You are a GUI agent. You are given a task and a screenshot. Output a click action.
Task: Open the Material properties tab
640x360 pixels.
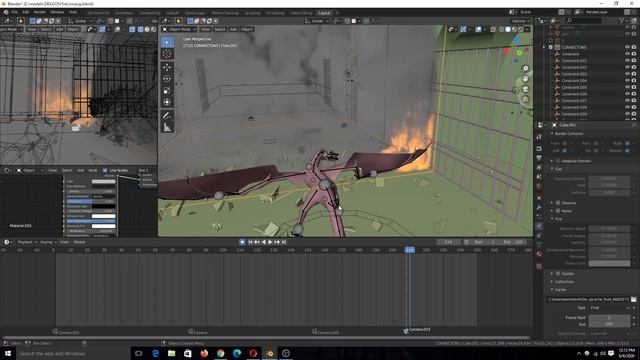[x=539, y=254]
